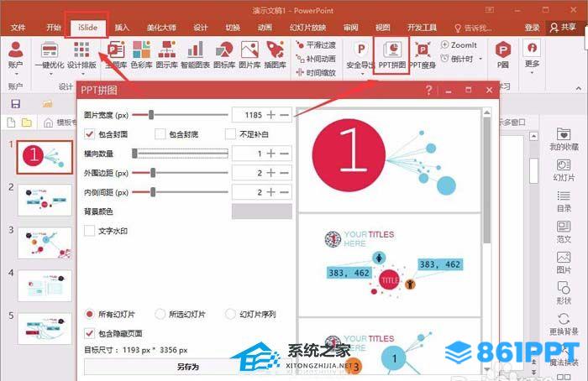The width and height of the screenshot is (588, 381).
Task: Switch to the iSlide tab
Action: [87, 28]
